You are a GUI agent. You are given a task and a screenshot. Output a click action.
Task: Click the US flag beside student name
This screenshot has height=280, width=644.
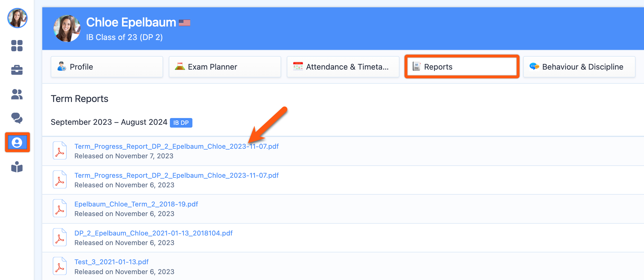click(x=185, y=23)
